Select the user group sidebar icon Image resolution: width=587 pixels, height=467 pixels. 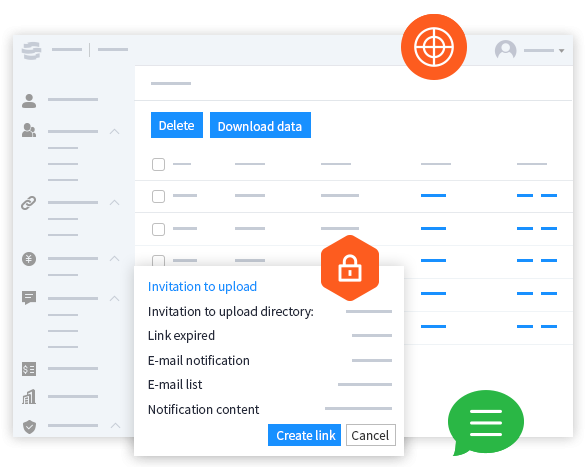click(x=29, y=130)
